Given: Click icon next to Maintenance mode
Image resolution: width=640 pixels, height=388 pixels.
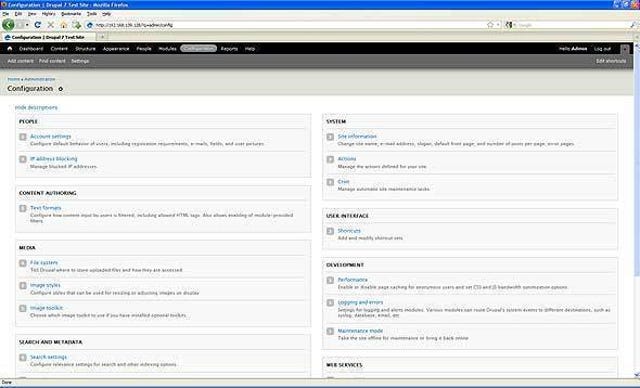Looking at the screenshot, I should (330, 331).
